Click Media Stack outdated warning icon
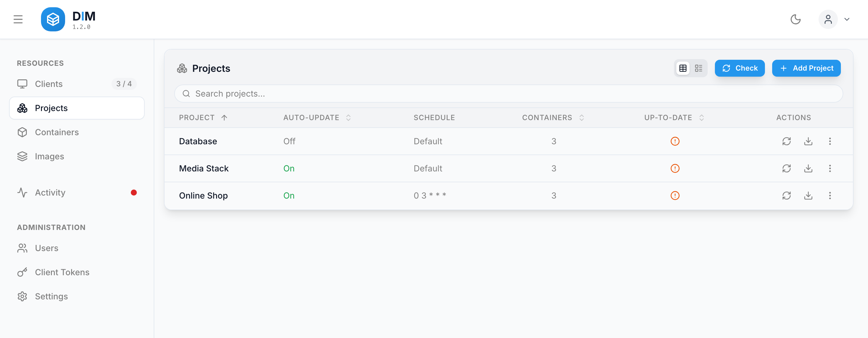This screenshot has width=868, height=338. click(675, 168)
